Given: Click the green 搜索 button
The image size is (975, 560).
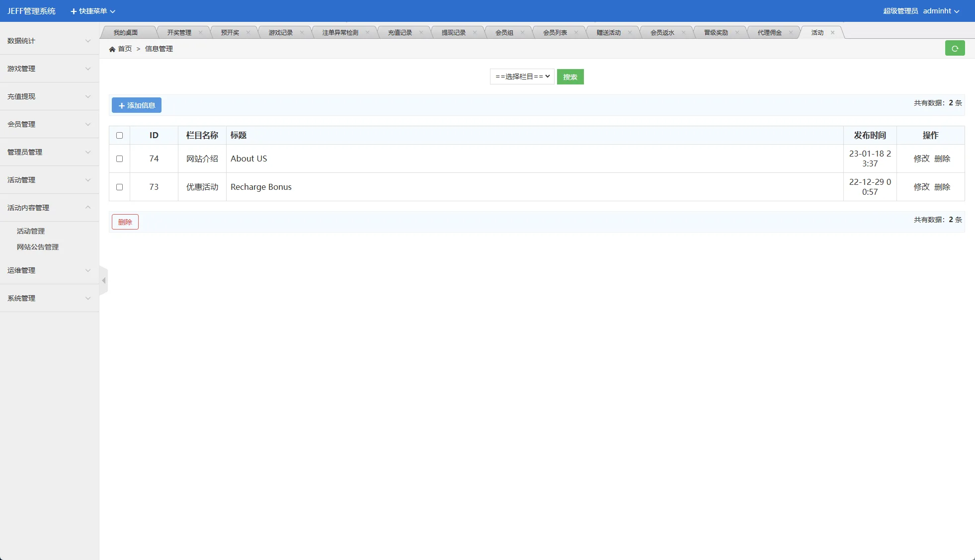Looking at the screenshot, I should 570,77.
